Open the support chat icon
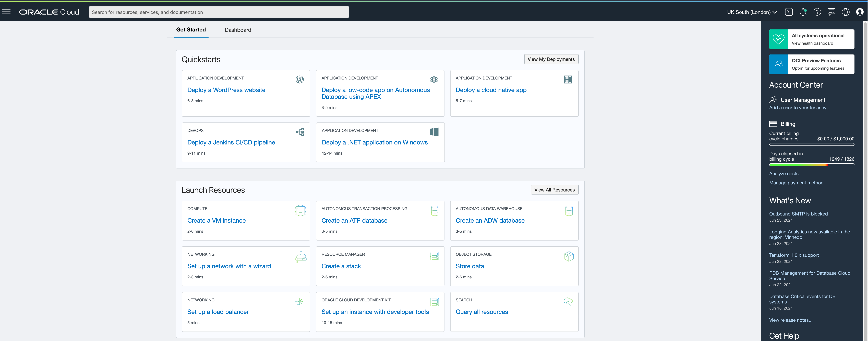 [x=831, y=12]
